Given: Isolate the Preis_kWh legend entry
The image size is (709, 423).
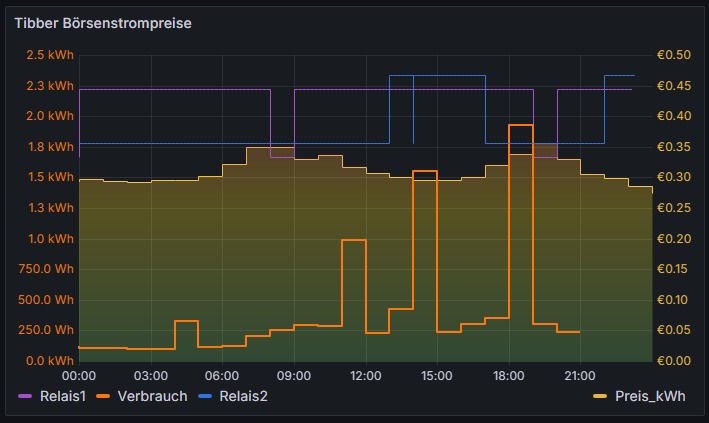Looking at the screenshot, I should [x=651, y=396].
